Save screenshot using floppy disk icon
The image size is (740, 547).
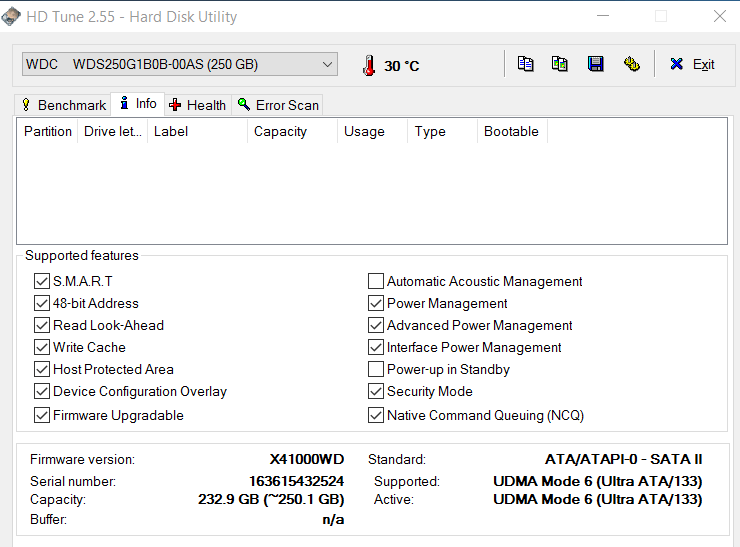[x=596, y=64]
